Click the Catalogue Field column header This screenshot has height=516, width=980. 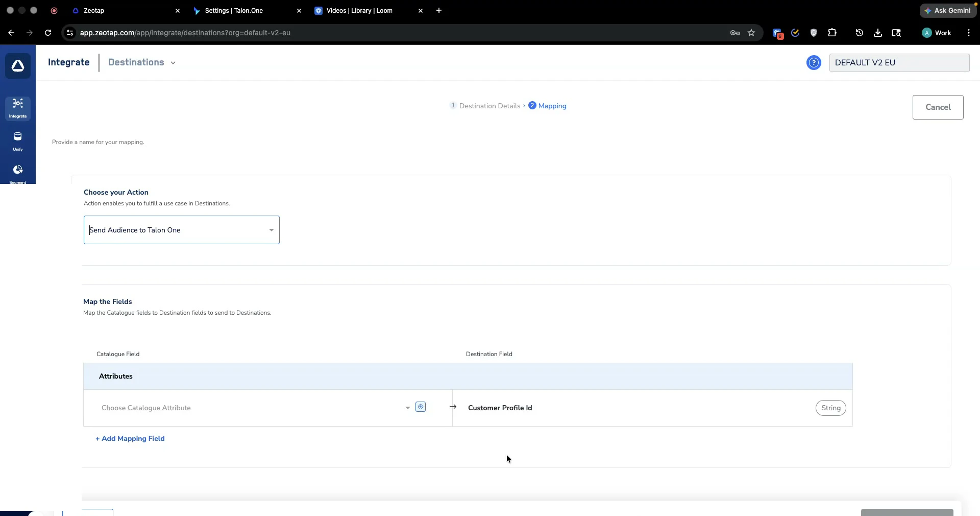[118, 354]
